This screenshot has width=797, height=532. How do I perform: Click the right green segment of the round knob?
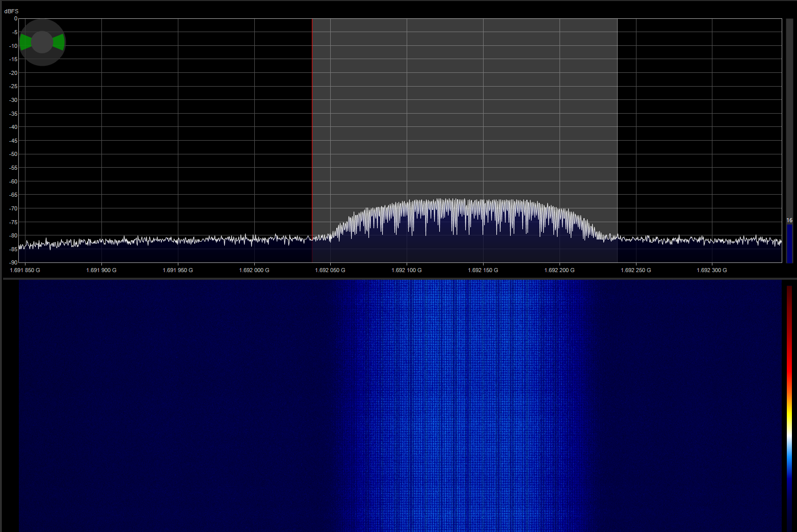[60, 42]
